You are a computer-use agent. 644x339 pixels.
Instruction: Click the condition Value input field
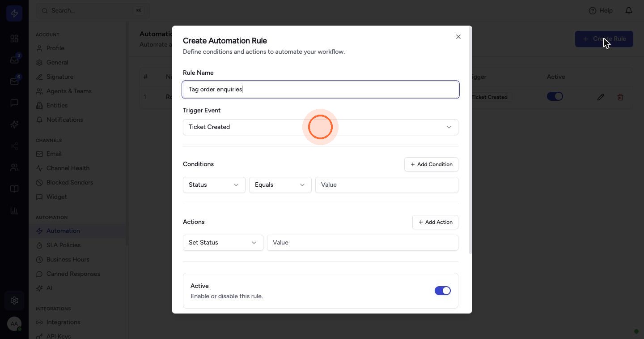(x=387, y=185)
